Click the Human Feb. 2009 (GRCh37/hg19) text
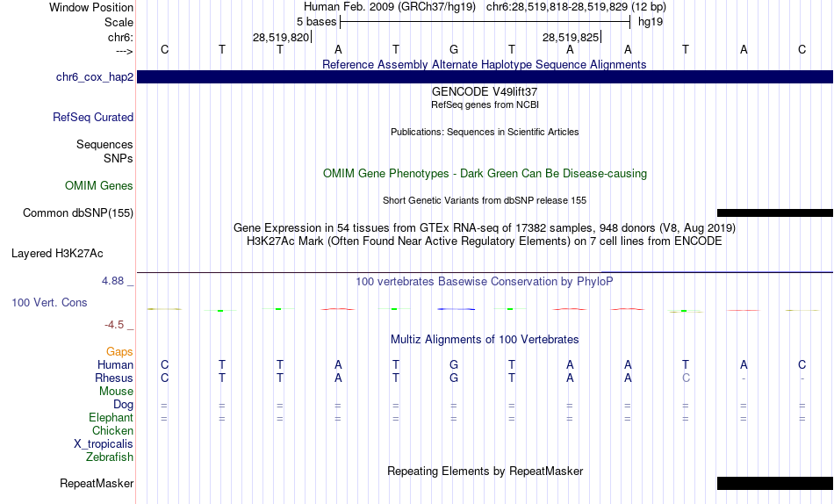Image resolution: width=834 pixels, height=504 pixels. (x=389, y=7)
